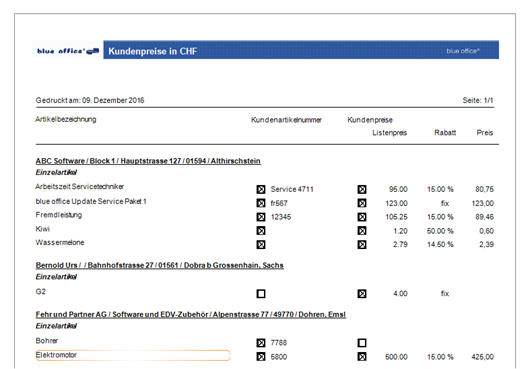The width and height of the screenshot is (530, 369).
Task: Select Kiwi article name
Action: coord(43,229)
